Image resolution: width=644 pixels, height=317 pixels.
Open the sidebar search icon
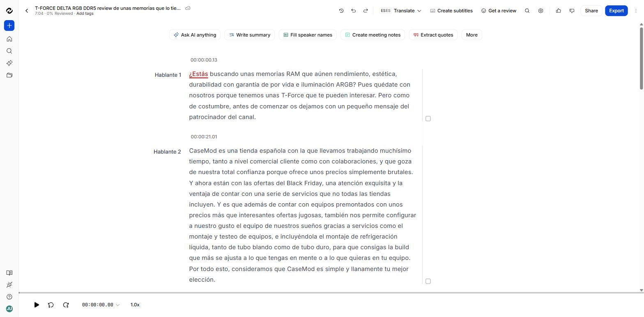pyautogui.click(x=9, y=51)
